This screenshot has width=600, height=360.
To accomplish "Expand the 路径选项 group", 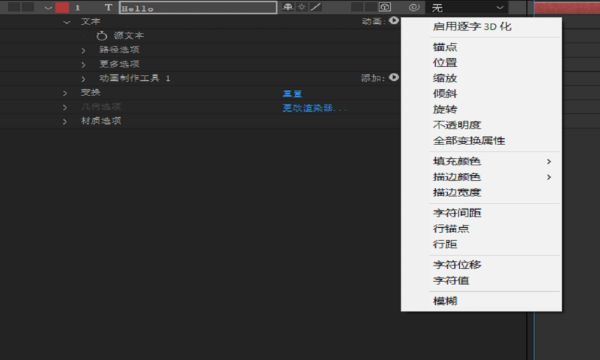I will (x=83, y=50).
